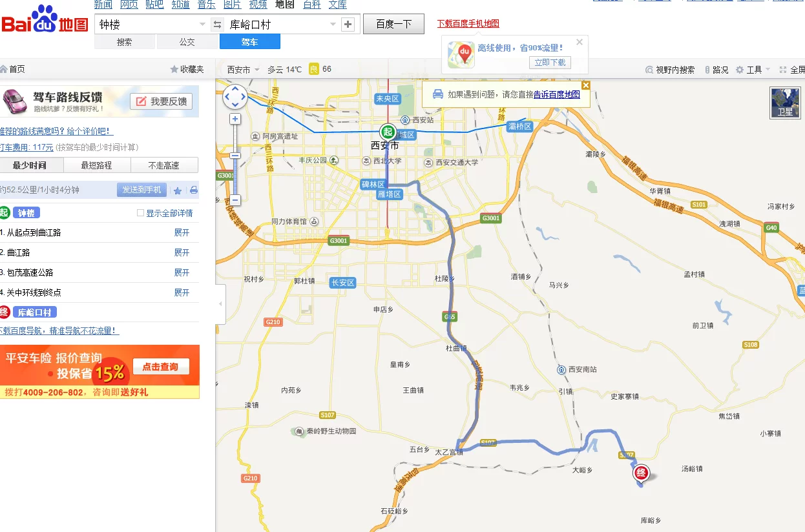Click 西安南站 station icon on map
This screenshot has height=532, width=805.
click(561, 369)
